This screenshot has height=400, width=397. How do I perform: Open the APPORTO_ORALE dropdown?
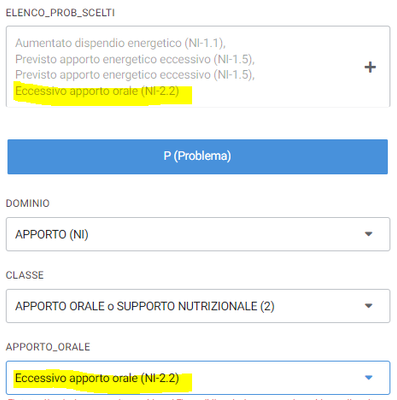198,378
